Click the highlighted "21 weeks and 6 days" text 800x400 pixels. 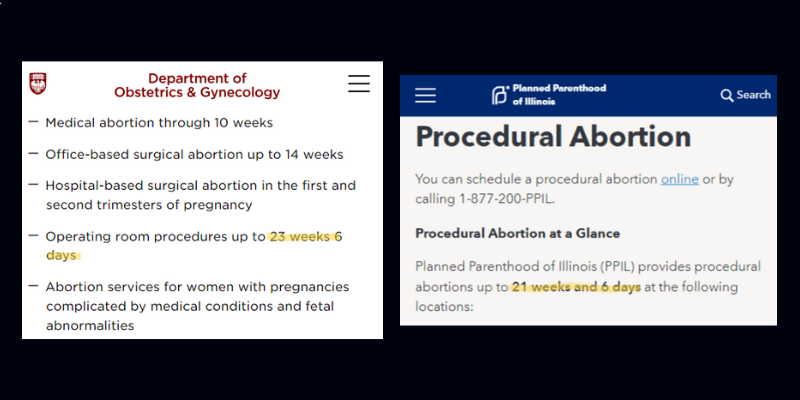[x=576, y=287]
